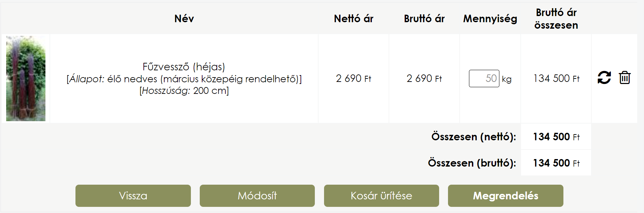This screenshot has height=213, width=644.
Task: Click the refresh quantity icon
Action: coord(604,78)
